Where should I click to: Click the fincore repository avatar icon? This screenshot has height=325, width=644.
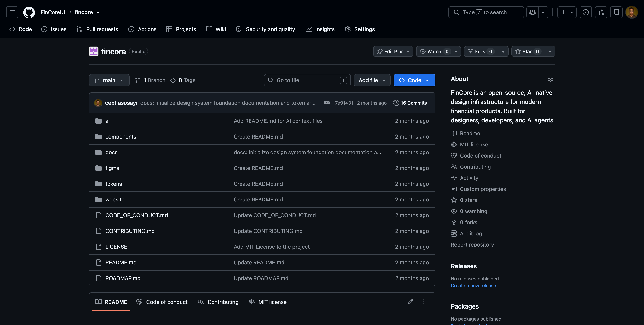[94, 51]
